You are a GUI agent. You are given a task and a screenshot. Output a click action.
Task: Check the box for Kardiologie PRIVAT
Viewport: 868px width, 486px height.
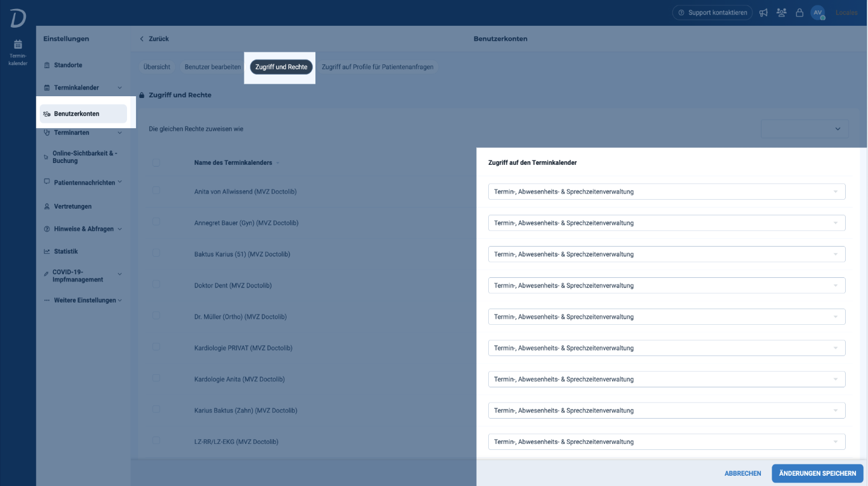pyautogui.click(x=157, y=346)
